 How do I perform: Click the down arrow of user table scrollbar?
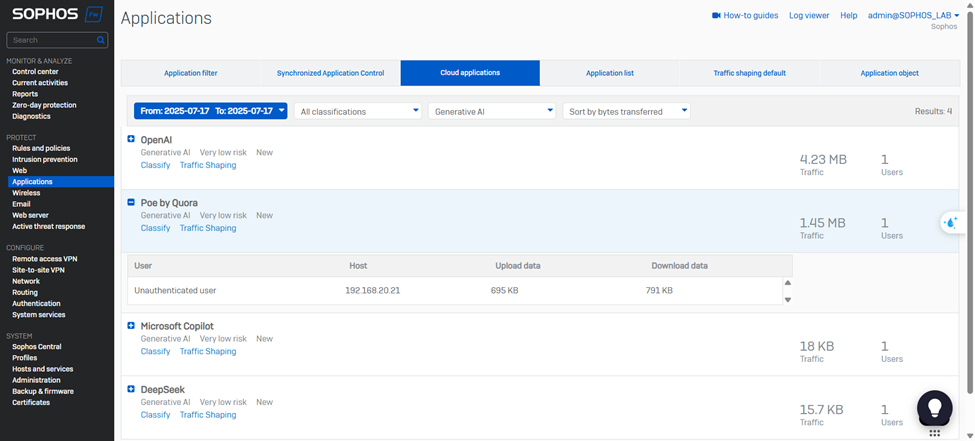(x=788, y=300)
